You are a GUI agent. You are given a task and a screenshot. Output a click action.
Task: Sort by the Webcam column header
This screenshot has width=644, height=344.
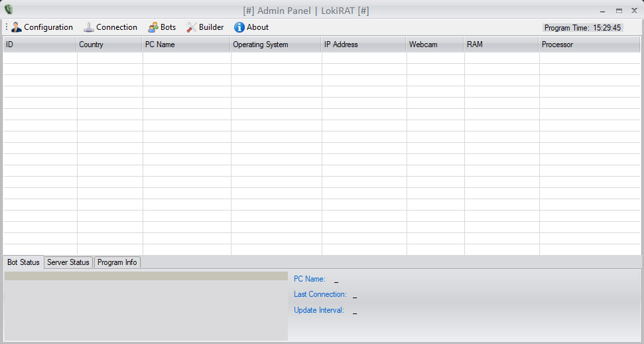click(435, 44)
